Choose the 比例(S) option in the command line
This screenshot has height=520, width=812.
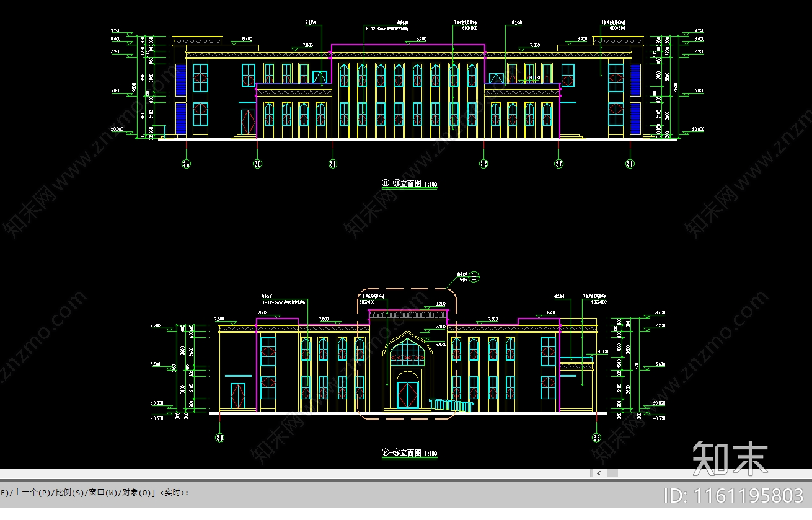69,493
